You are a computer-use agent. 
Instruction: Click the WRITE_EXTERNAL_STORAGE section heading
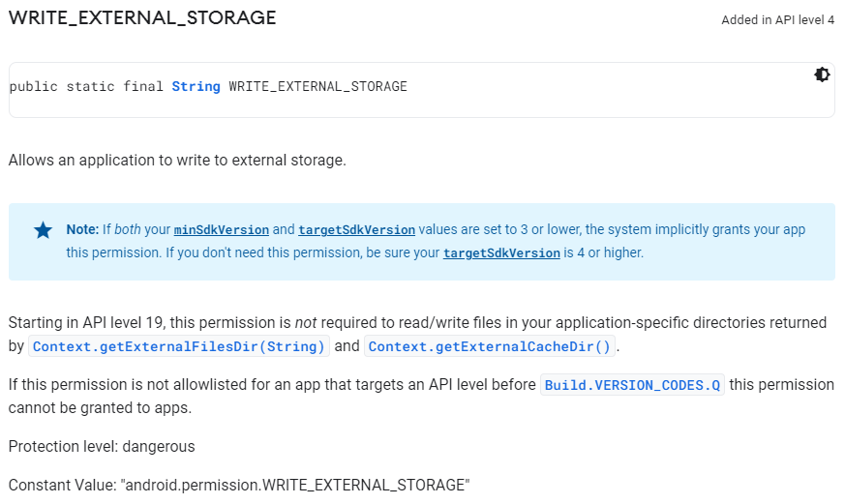click(x=142, y=18)
